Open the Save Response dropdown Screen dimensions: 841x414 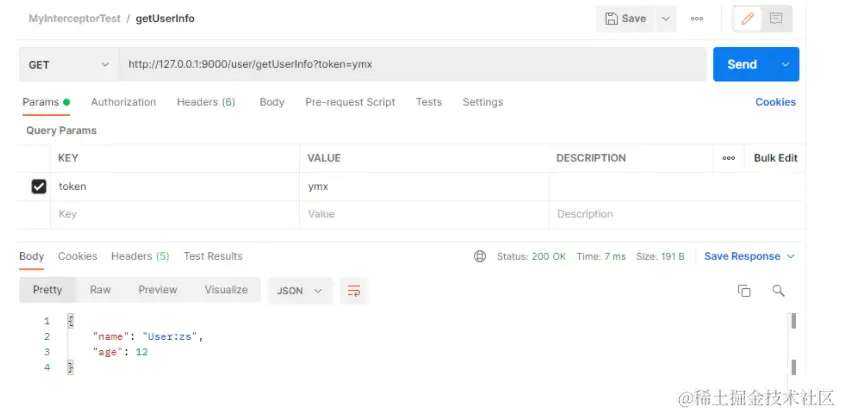pyautogui.click(x=749, y=256)
